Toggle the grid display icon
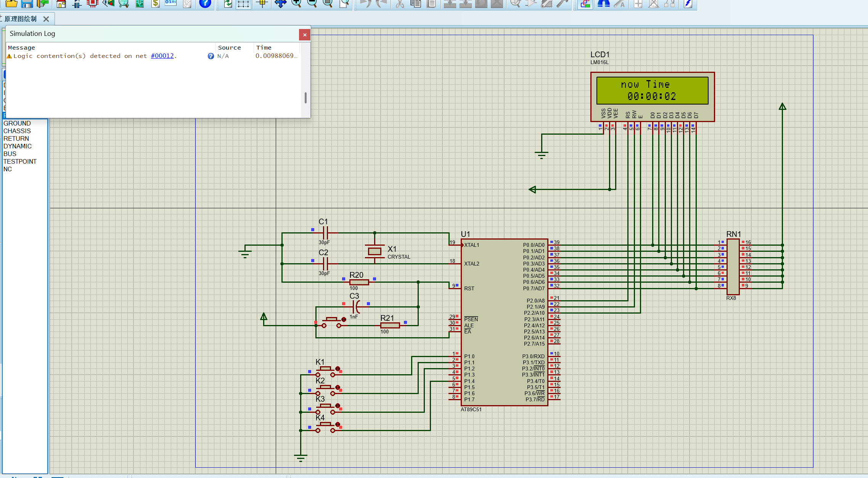This screenshot has width=868, height=478. click(243, 4)
